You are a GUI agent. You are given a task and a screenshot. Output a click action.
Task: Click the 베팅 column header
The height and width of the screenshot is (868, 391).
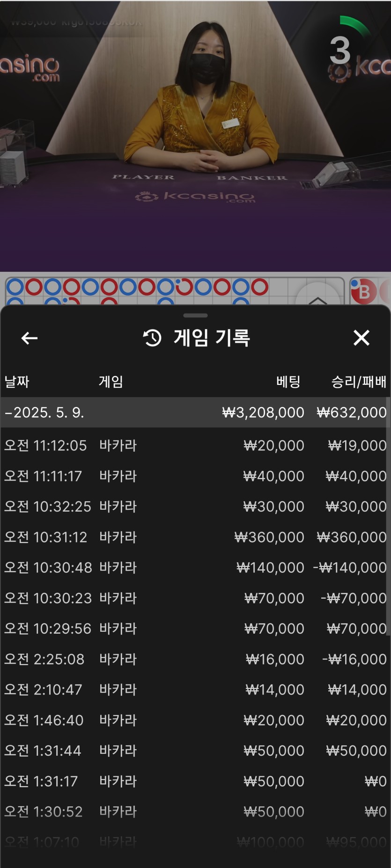(x=288, y=382)
